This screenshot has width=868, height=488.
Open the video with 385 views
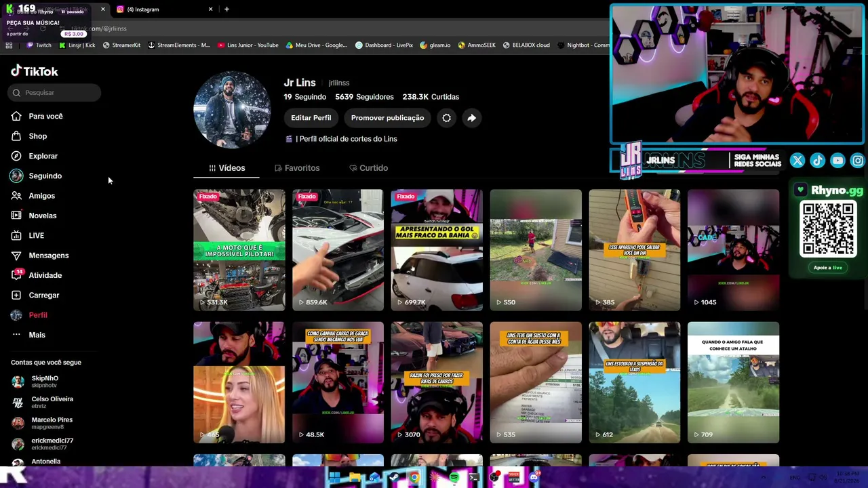coord(635,250)
